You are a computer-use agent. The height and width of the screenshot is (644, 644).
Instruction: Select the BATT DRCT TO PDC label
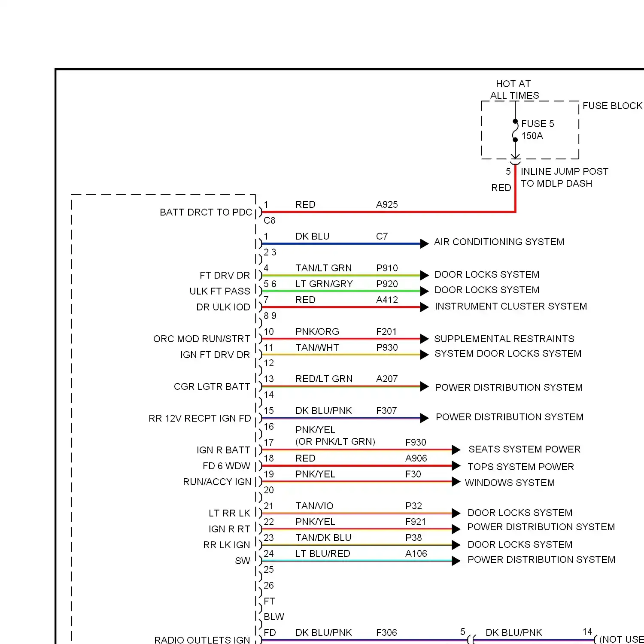coord(206,212)
